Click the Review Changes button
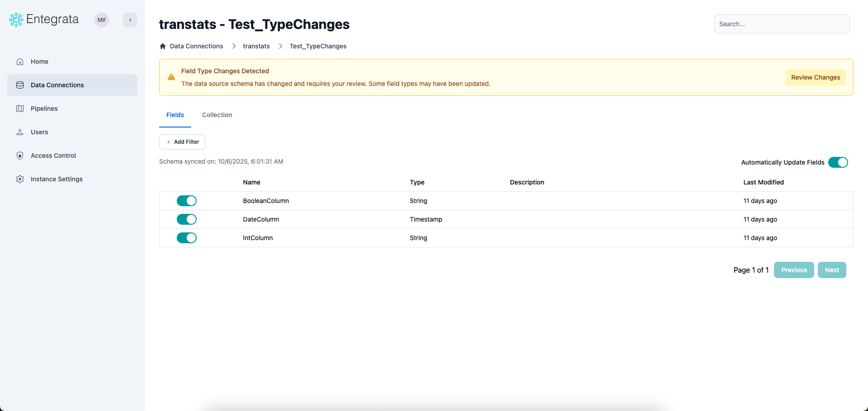The height and width of the screenshot is (411, 868). point(815,77)
